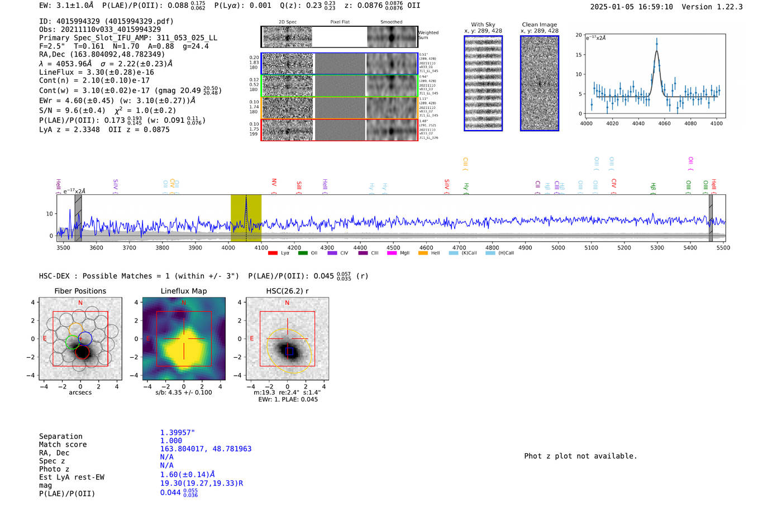Image resolution: width=782 pixels, height=532 pixels.
Task: Click the yellow ellipse in the HSC image
Action: point(289,351)
